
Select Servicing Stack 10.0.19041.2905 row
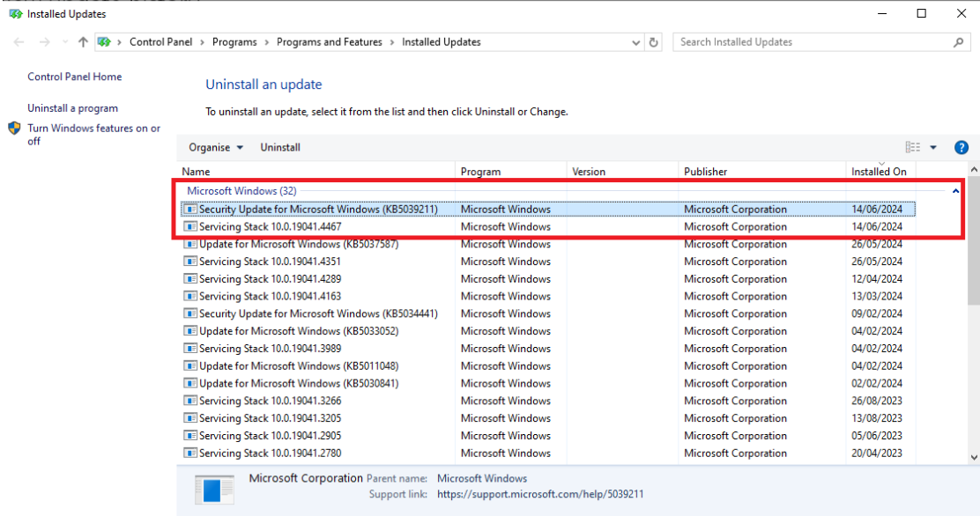click(548, 436)
